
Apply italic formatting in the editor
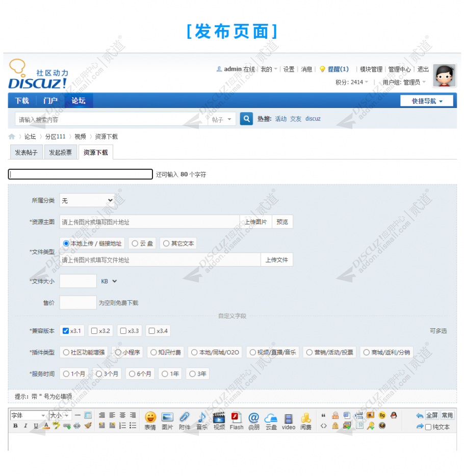[25, 426]
